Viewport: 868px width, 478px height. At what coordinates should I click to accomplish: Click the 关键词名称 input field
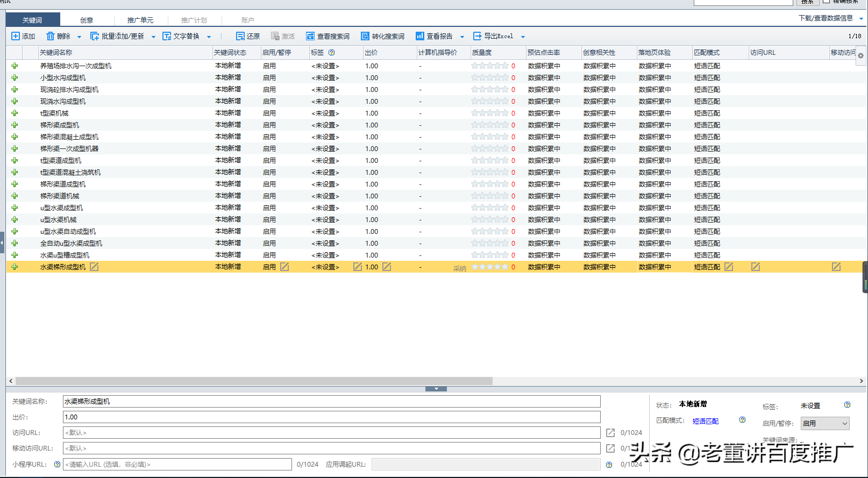pyautogui.click(x=331, y=402)
